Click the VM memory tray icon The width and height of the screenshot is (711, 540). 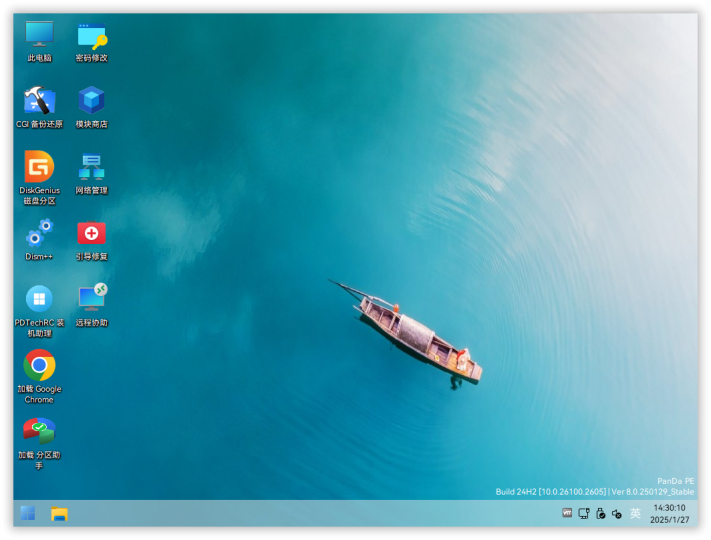coord(567,513)
